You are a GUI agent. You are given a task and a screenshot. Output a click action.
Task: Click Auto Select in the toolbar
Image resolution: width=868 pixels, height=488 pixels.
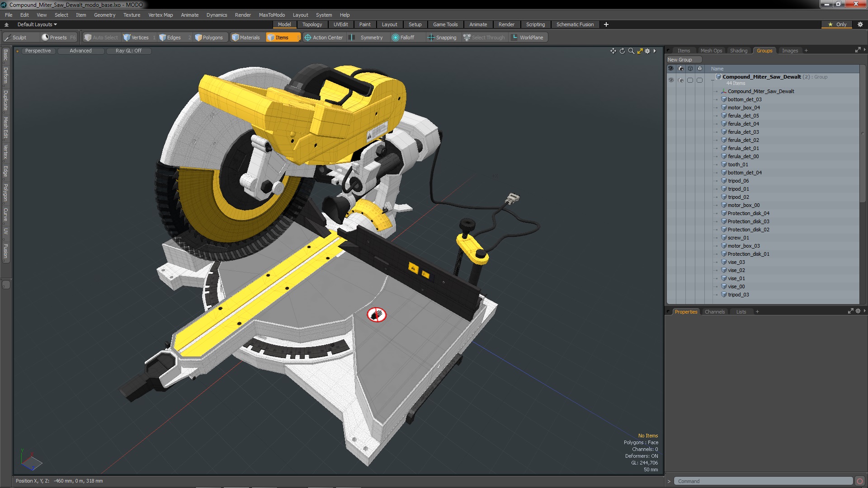click(x=101, y=38)
